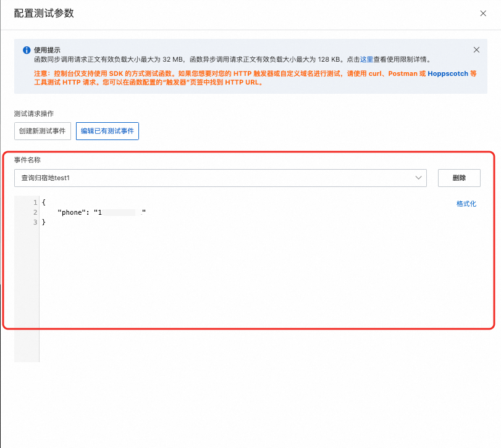Click the 删除 button
This screenshot has width=501, height=448.
[459, 178]
